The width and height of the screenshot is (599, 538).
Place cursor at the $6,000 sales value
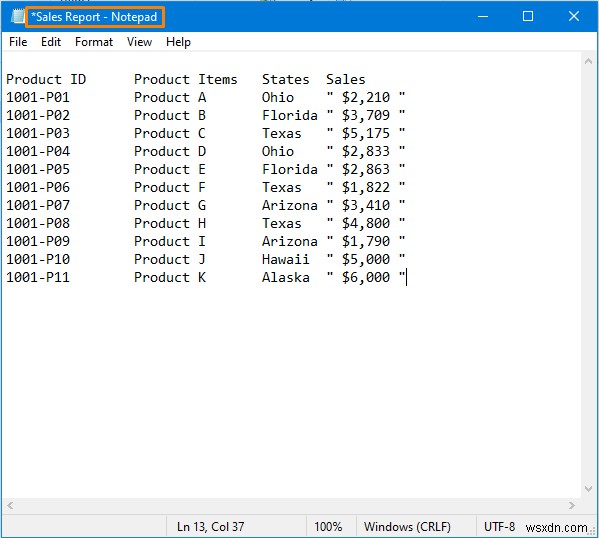point(366,277)
